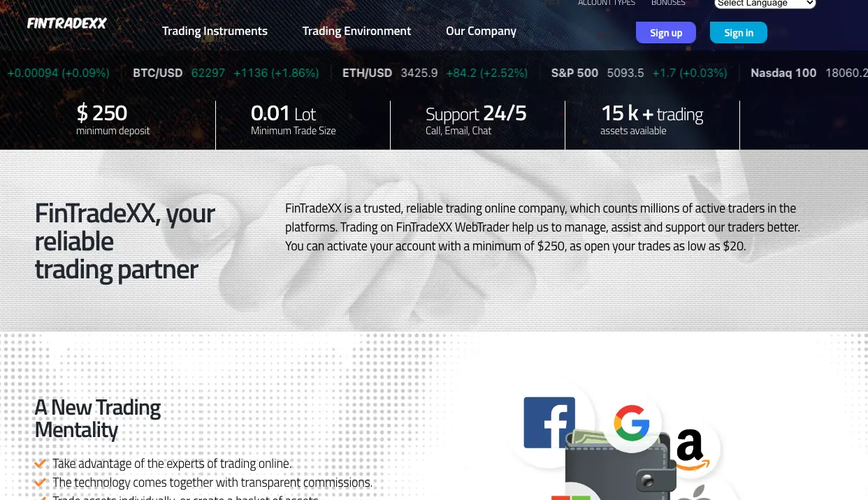Select the ETH/USD ticker quote
868x500 pixels.
pyautogui.click(x=435, y=73)
